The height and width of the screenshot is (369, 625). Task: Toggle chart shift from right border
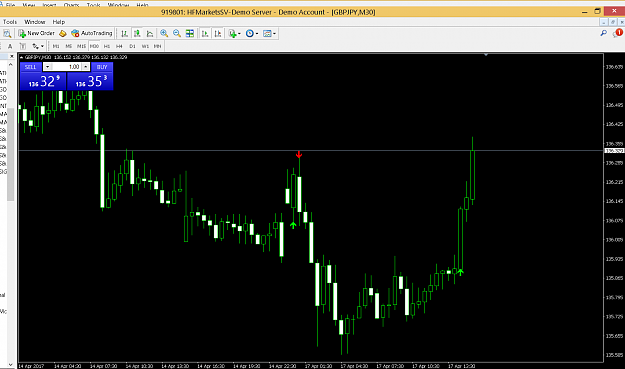(218, 33)
